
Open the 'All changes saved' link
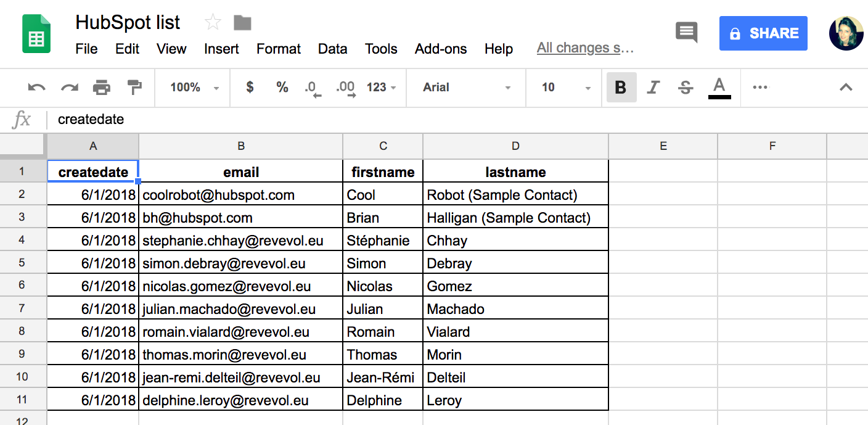tap(585, 48)
